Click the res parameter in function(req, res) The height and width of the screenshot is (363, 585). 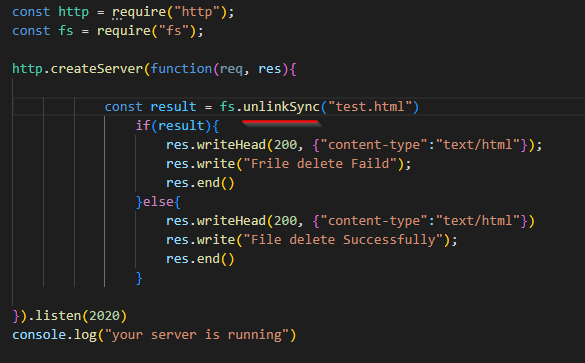tap(269, 69)
